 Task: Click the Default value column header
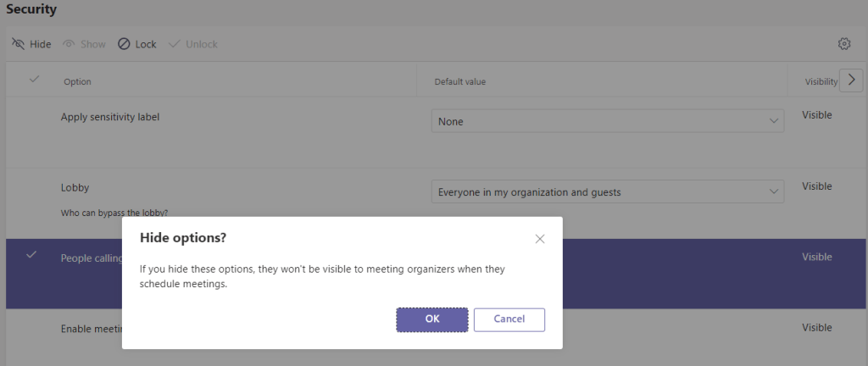coord(459,81)
